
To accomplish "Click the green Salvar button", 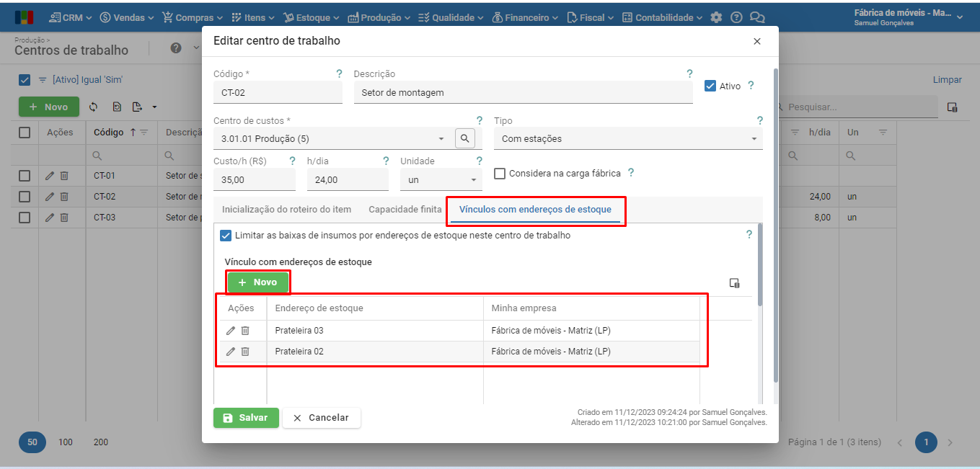I will click(x=246, y=418).
